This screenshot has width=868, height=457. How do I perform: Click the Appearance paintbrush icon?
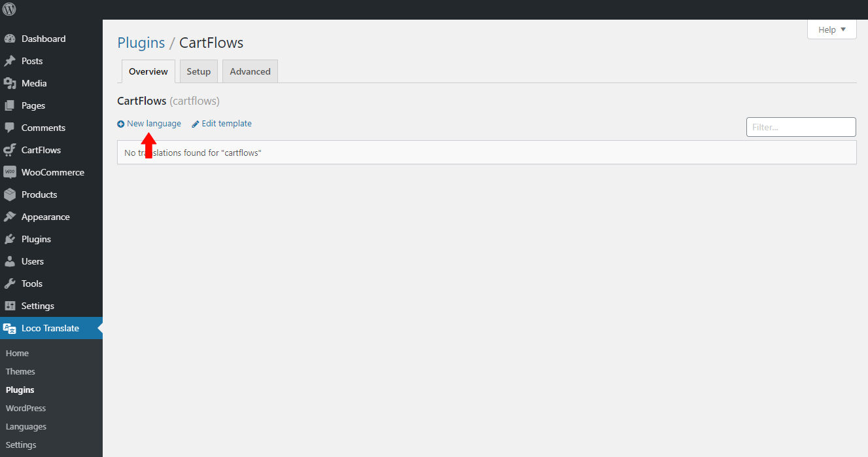pos(10,217)
